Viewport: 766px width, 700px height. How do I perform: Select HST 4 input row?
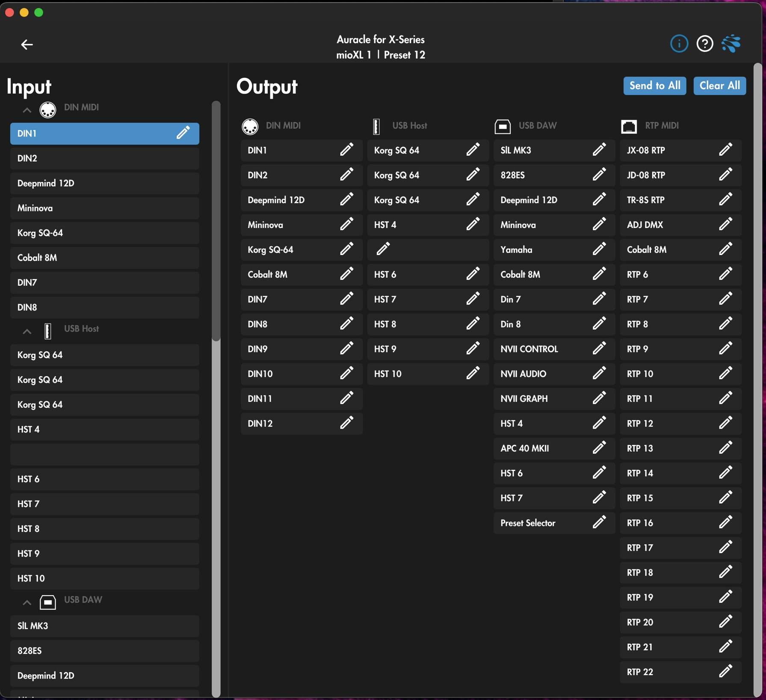[104, 429]
